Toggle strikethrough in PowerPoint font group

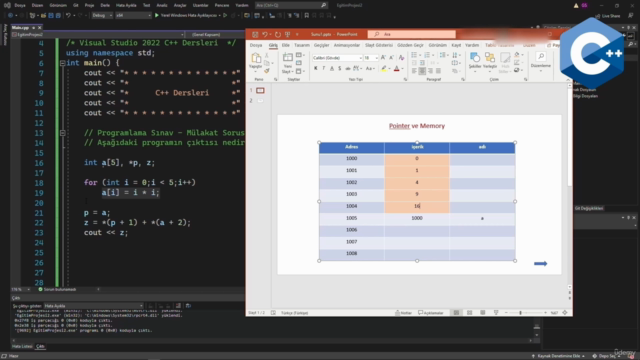[x=347, y=69]
